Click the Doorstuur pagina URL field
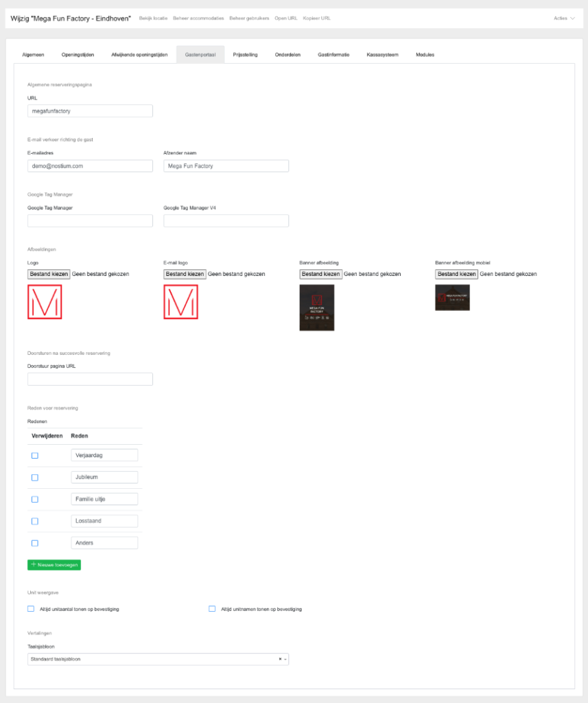 click(x=90, y=379)
